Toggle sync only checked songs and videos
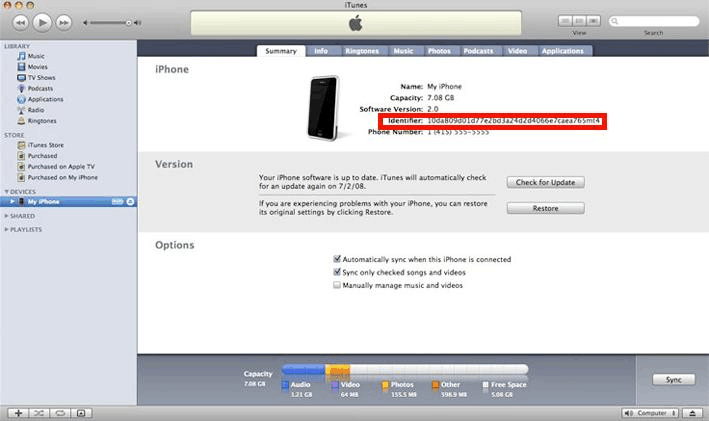The image size is (709, 421). [337, 272]
